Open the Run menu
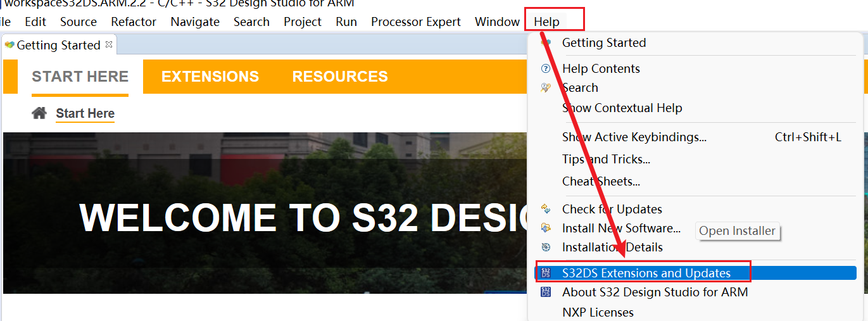The image size is (868, 321). click(346, 22)
